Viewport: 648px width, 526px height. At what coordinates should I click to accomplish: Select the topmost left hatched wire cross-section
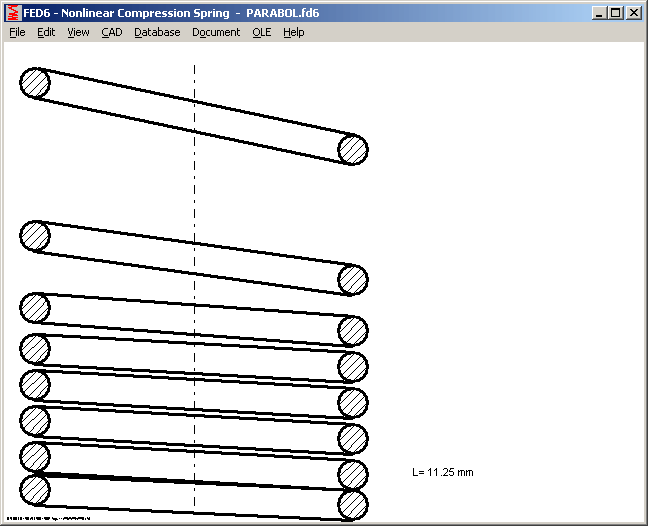pyautogui.click(x=35, y=82)
